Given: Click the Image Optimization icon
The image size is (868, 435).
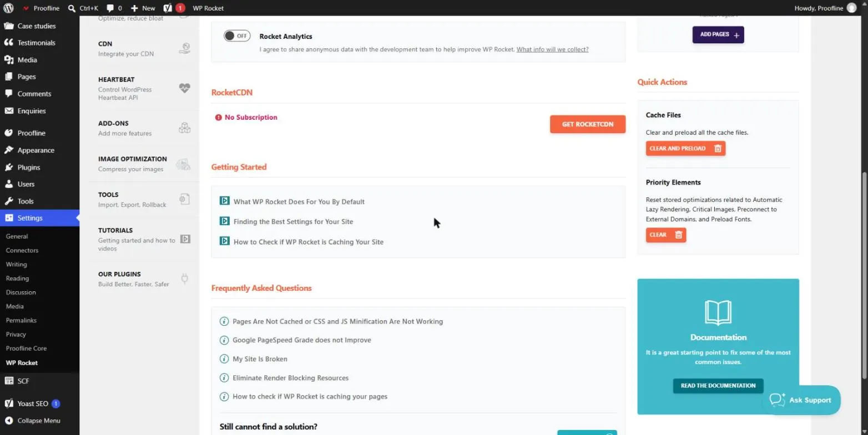Looking at the screenshot, I should (183, 164).
